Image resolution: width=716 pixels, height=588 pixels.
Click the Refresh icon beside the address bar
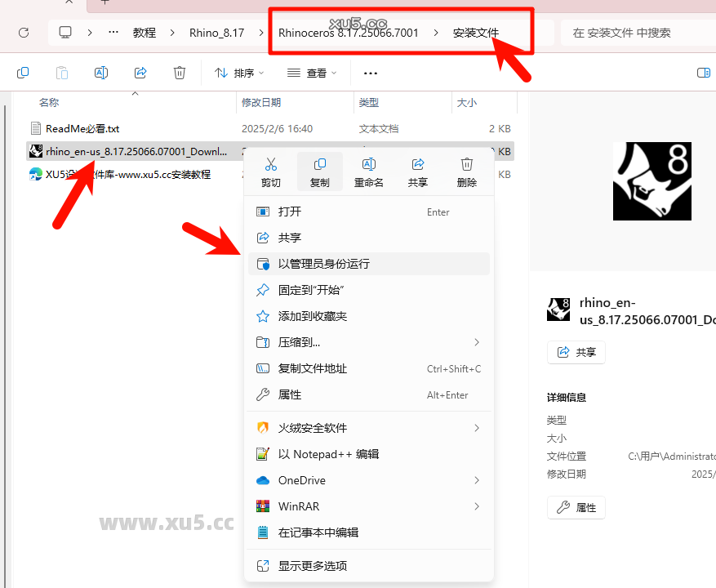(x=24, y=32)
